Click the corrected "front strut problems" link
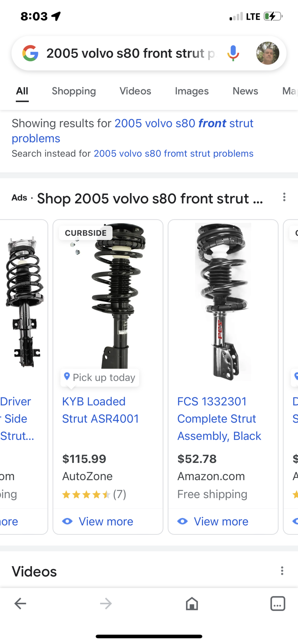 [x=184, y=124]
